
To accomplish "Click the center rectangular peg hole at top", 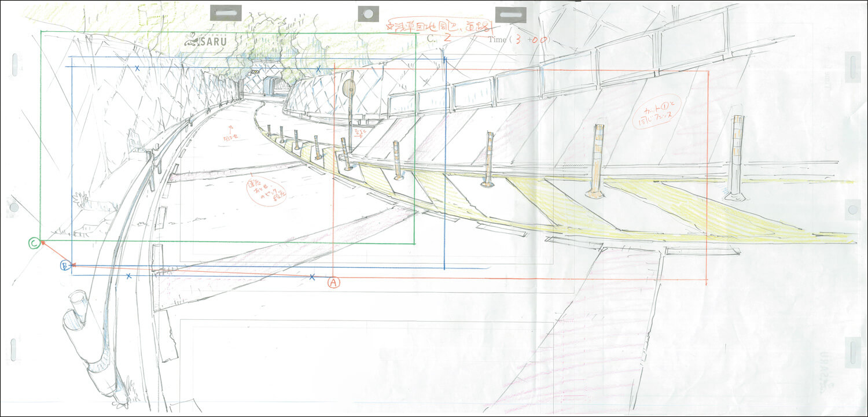I will click(224, 13).
